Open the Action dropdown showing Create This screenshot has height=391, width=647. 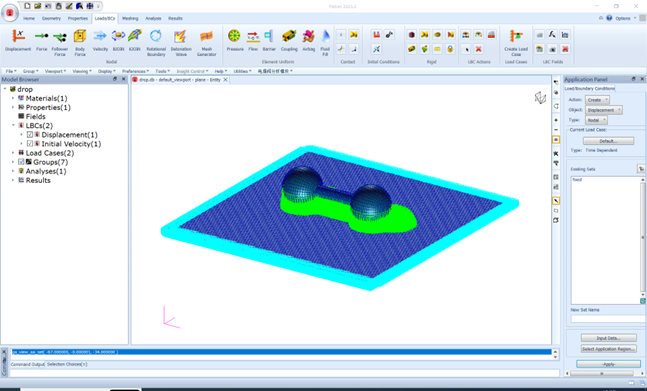coord(597,100)
